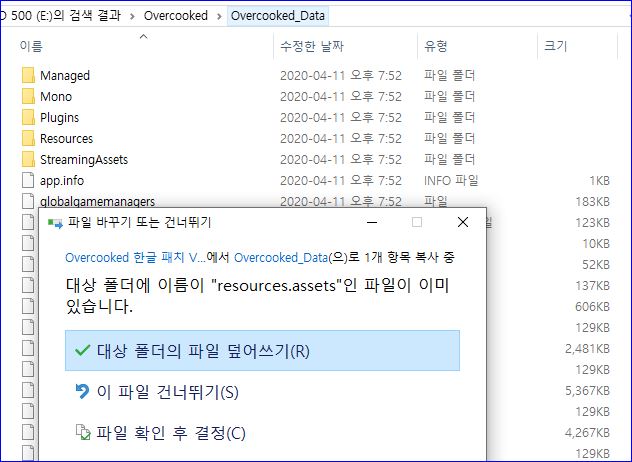Click the 123KB size cell
The image size is (632, 462).
coord(592,223)
